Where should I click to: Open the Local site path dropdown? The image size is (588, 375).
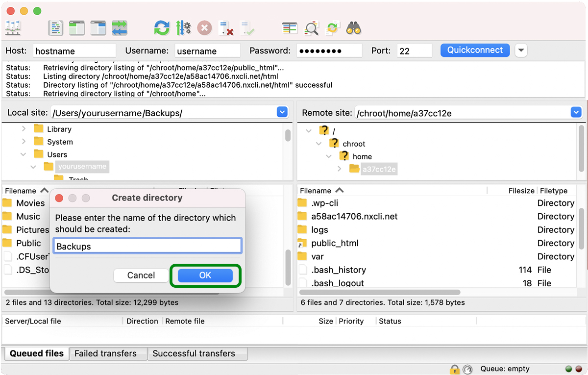282,113
